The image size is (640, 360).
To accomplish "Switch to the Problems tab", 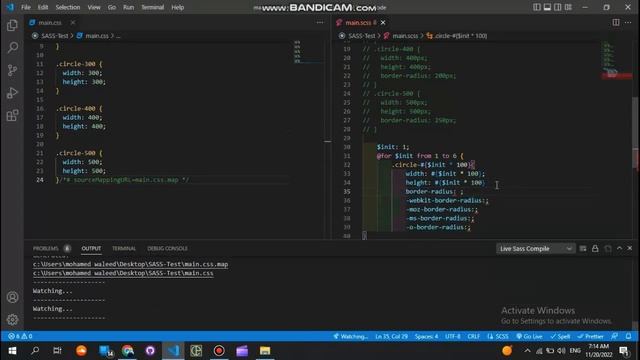I will point(46,248).
